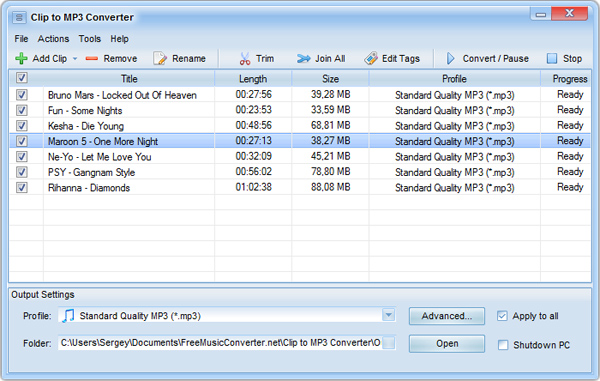This screenshot has height=381, width=600.
Task: Start conversion with Convert / Pause icon
Action: [x=451, y=59]
